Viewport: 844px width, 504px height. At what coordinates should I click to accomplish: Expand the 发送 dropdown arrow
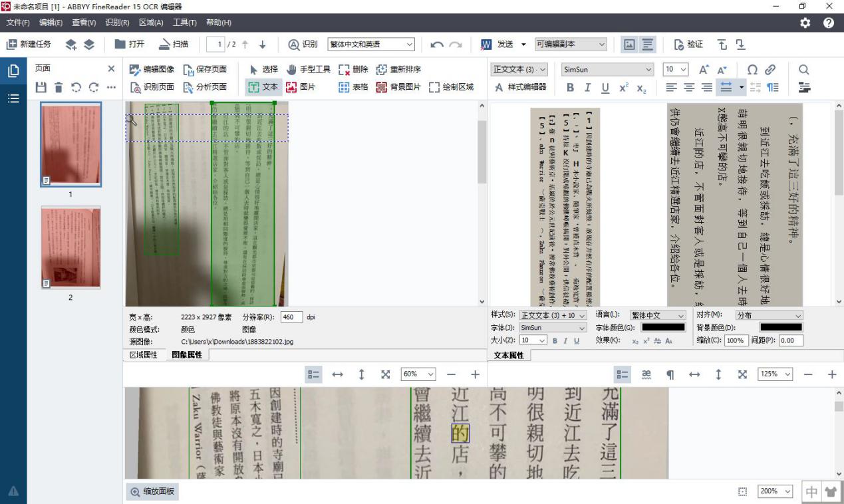coord(523,45)
